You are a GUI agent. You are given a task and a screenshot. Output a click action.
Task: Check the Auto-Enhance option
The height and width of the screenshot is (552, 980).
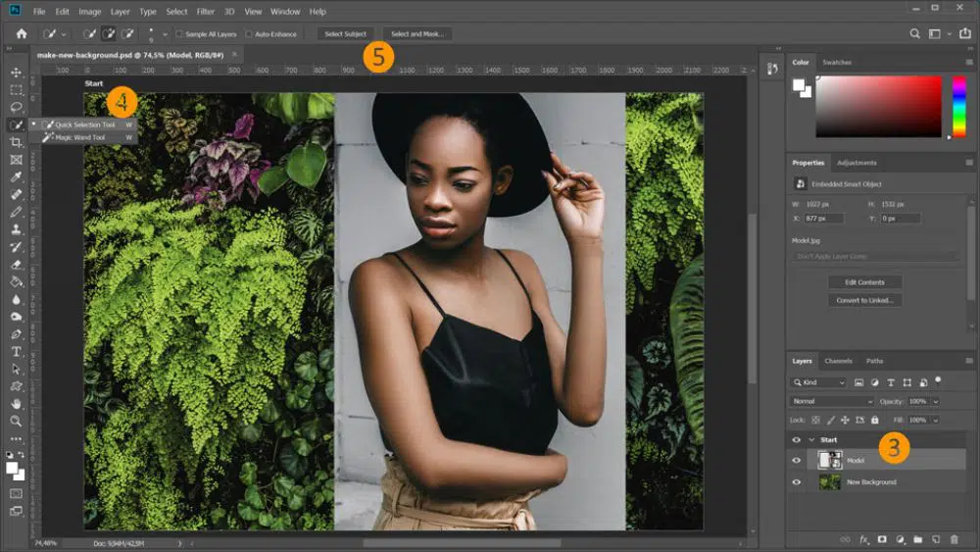coord(249,33)
